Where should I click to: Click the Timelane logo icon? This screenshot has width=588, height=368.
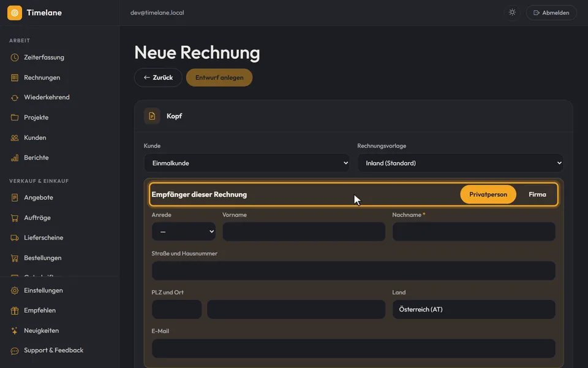coord(15,13)
